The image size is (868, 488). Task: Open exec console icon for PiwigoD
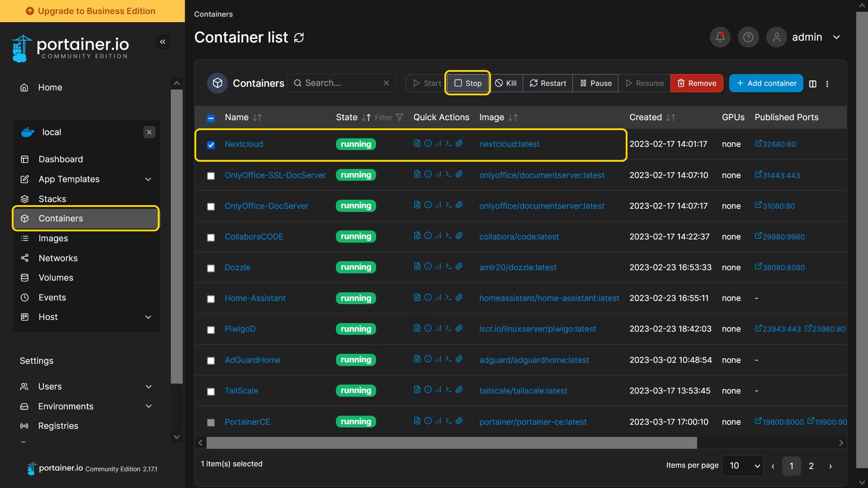448,328
